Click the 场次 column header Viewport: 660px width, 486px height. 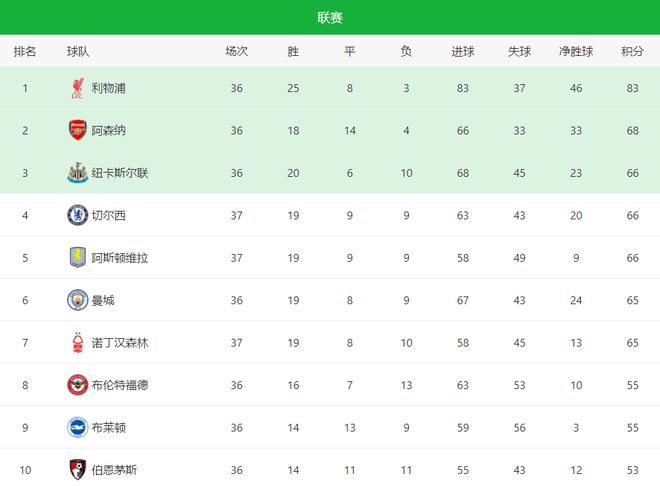pos(236,51)
